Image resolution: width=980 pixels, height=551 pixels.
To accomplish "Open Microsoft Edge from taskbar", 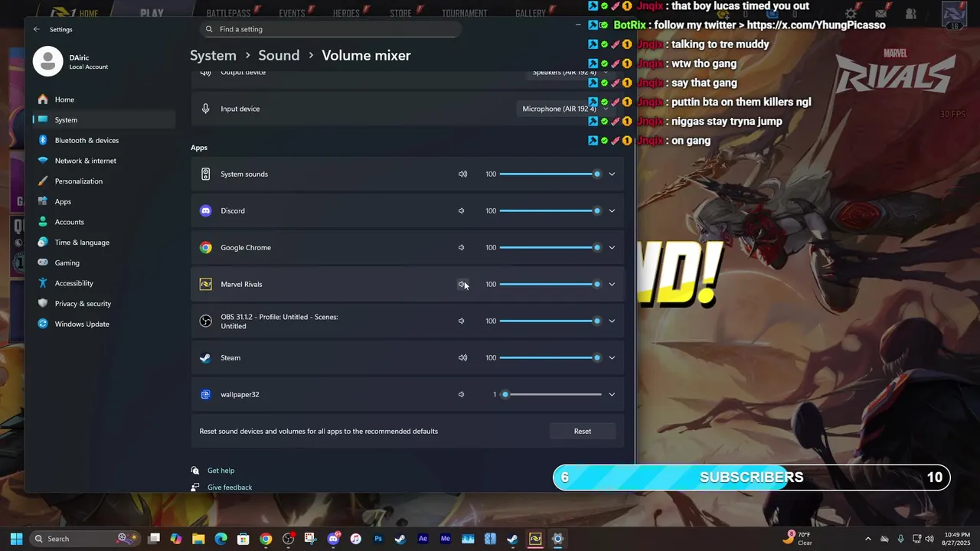I will pyautogui.click(x=220, y=539).
